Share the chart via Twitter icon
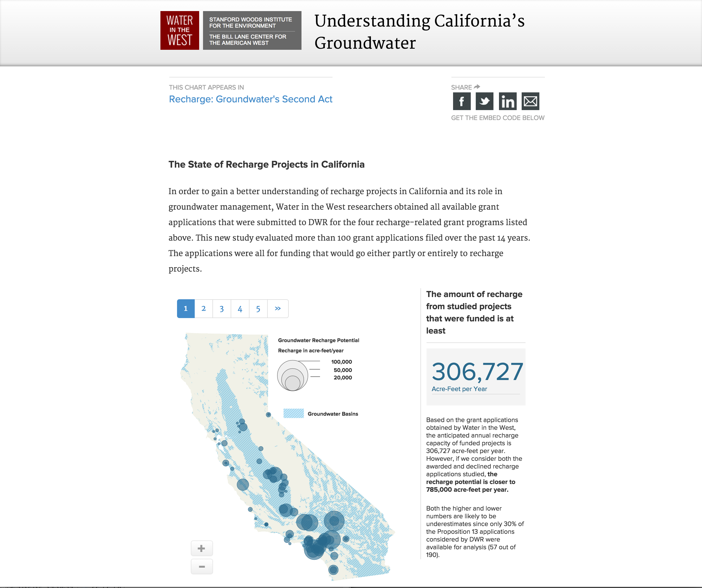Viewport: 702px width, 588px height. pos(484,101)
